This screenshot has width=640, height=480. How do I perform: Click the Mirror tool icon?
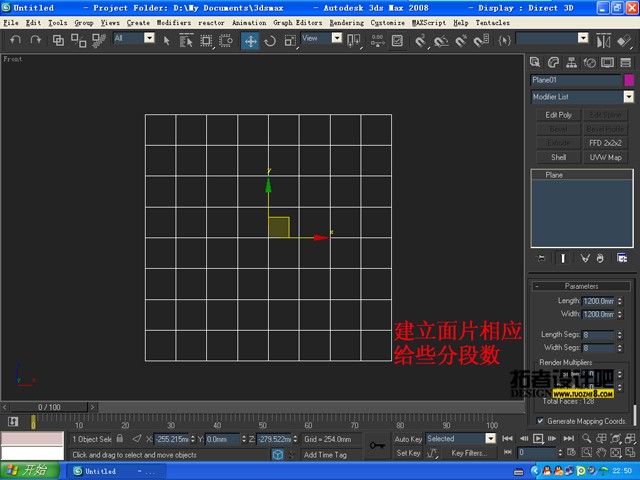point(603,40)
